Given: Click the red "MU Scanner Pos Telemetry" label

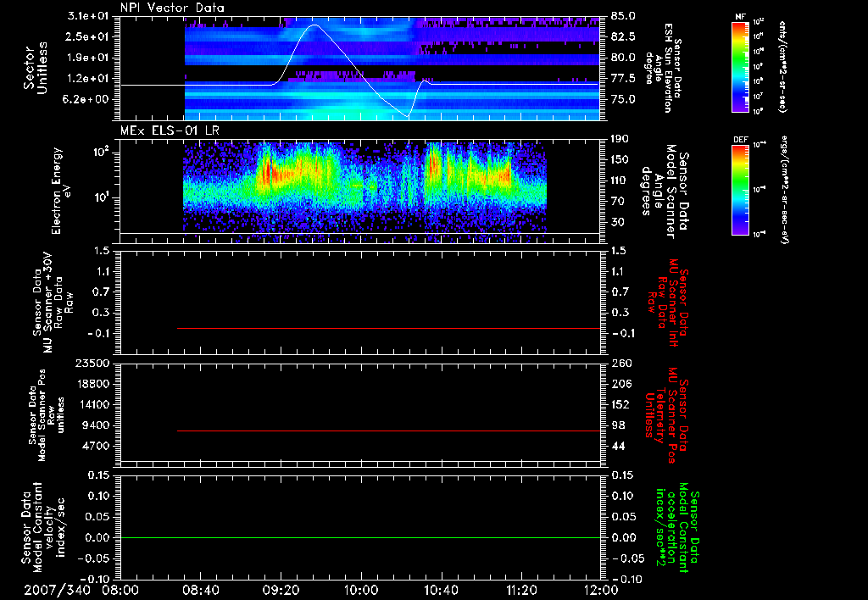Looking at the screenshot, I should [x=666, y=415].
